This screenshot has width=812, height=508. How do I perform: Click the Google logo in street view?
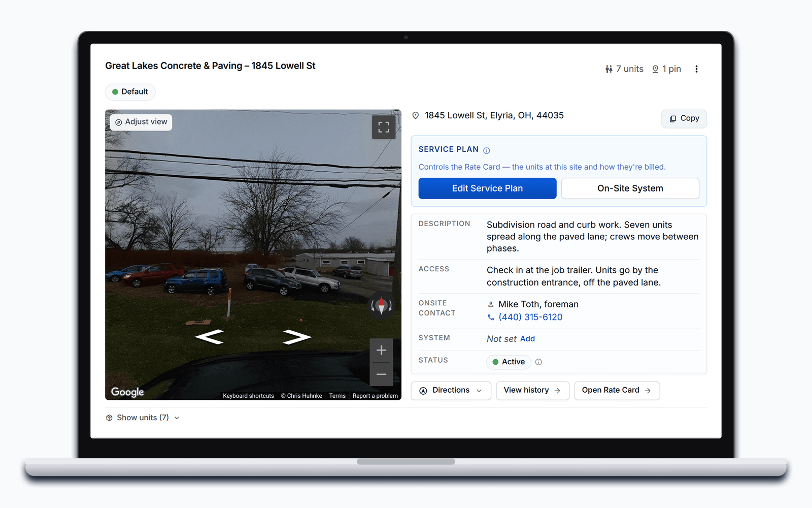pyautogui.click(x=127, y=392)
